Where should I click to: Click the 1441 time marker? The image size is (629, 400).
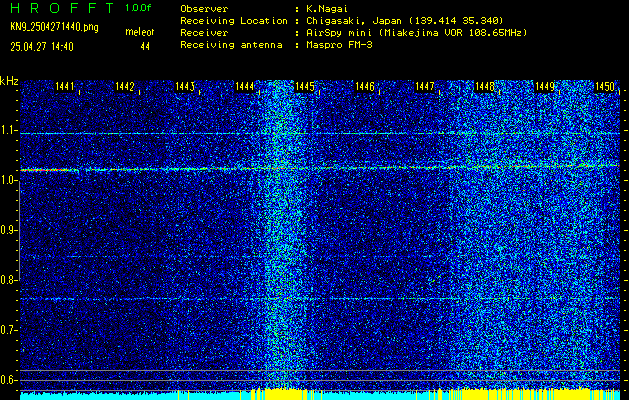(x=65, y=86)
